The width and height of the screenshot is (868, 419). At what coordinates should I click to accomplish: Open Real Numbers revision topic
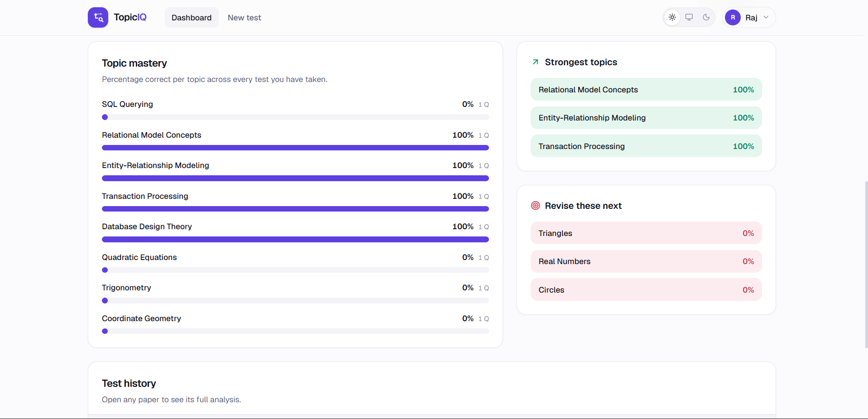click(x=646, y=261)
